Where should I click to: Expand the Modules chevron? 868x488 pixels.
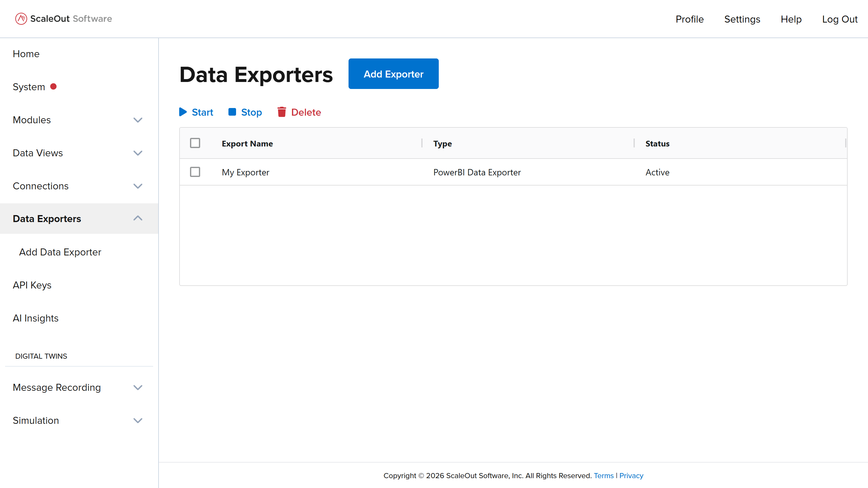coord(138,120)
